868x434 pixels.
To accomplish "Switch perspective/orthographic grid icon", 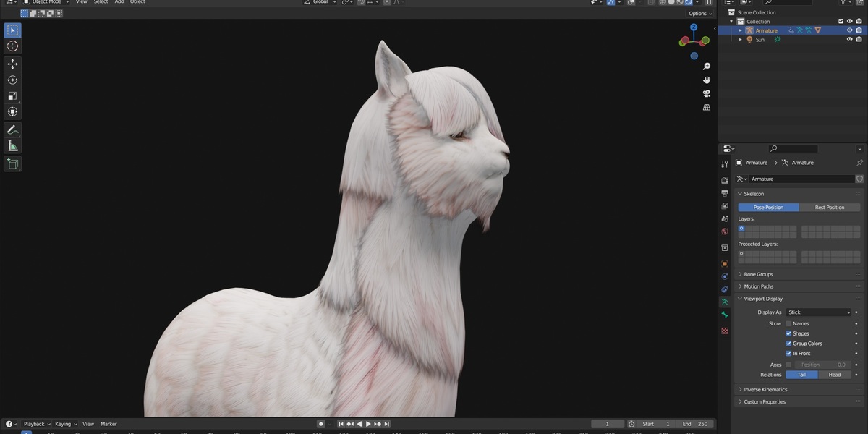I will (x=707, y=107).
